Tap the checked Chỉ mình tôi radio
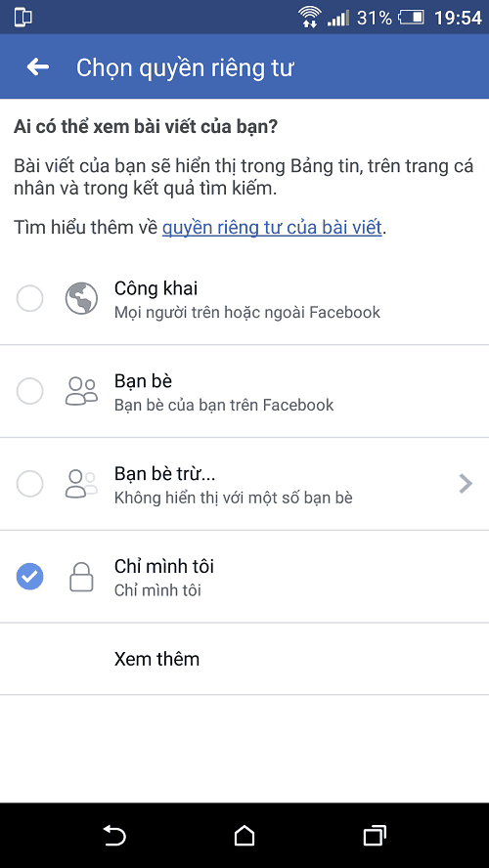Screen dimensions: 489x868 [x=30, y=577]
